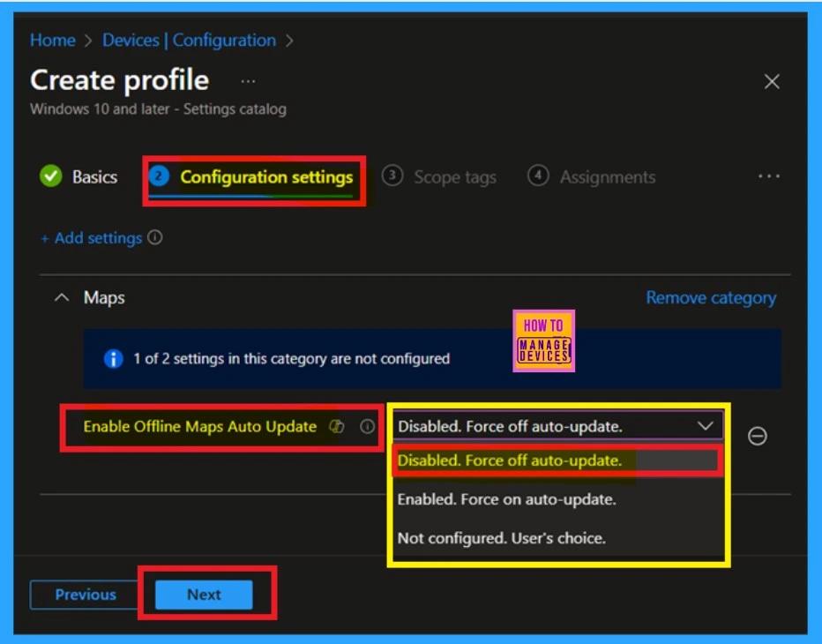Close the Create profile pane
The image size is (822, 644).
pyautogui.click(x=772, y=81)
